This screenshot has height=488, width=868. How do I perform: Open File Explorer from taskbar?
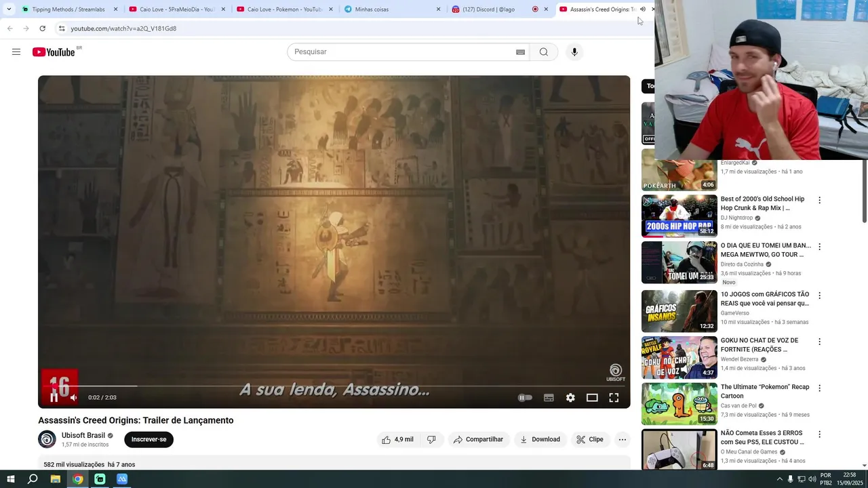coord(56,479)
